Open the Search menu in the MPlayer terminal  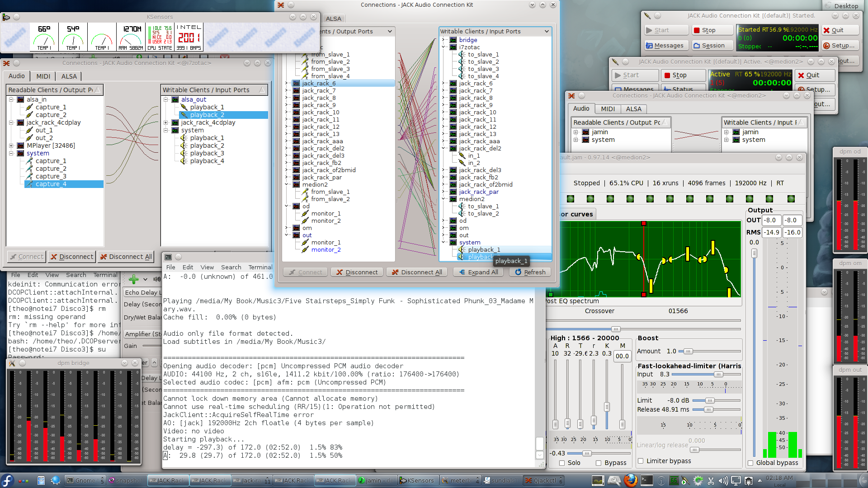[x=231, y=267]
